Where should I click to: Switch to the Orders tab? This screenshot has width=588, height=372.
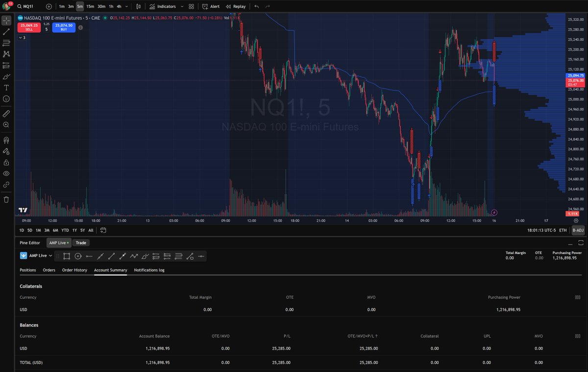49,270
